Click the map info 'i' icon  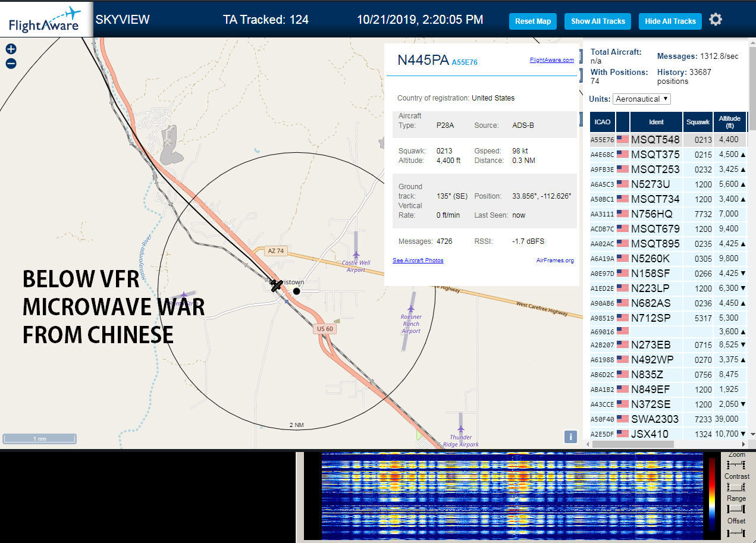pyautogui.click(x=570, y=437)
